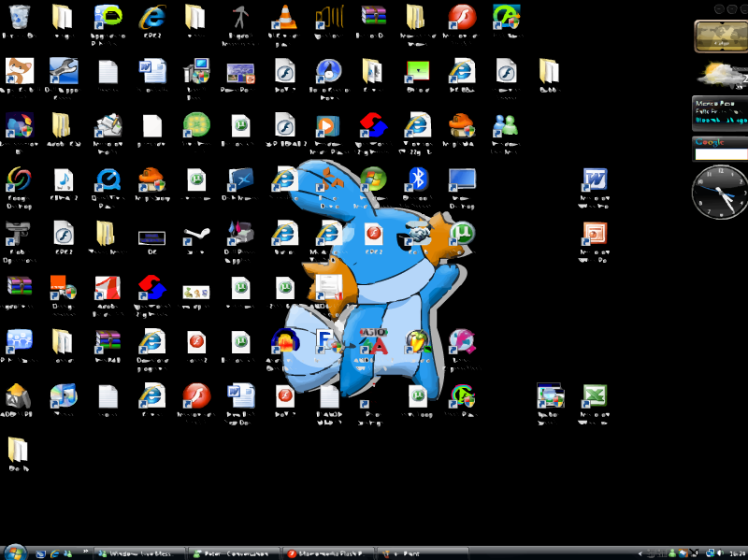Click the Google gadget search field
Screen dimensions: 748x560
[x=721, y=153]
